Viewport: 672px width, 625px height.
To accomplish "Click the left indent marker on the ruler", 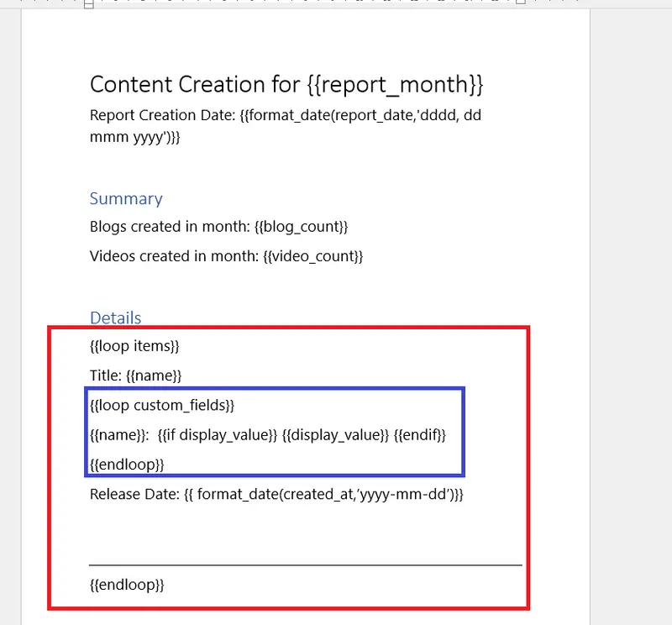I will click(89, 4).
